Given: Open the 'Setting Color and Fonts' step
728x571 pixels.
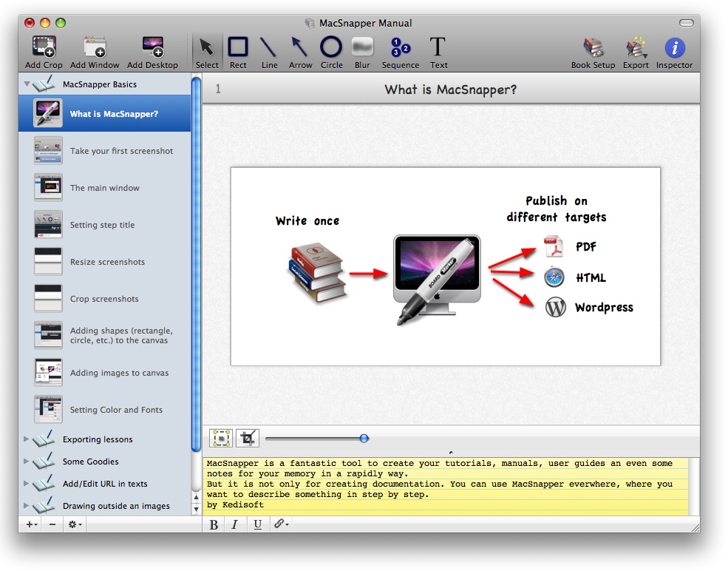Looking at the screenshot, I should (x=104, y=410).
